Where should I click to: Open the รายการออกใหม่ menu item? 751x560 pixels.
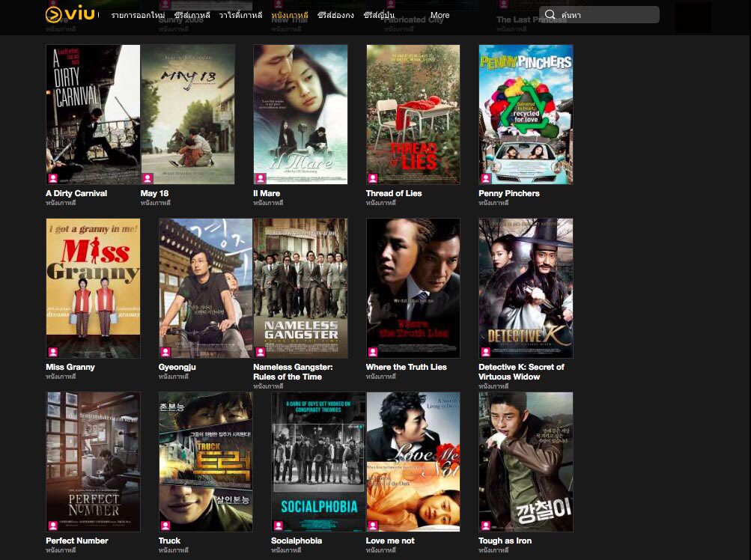pyautogui.click(x=139, y=15)
